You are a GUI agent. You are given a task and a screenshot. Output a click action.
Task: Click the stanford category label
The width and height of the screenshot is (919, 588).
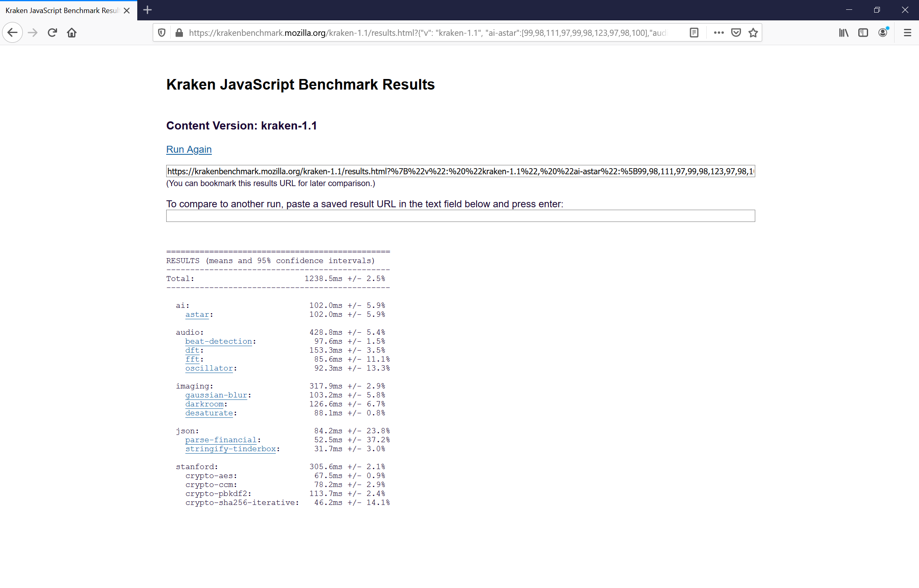click(197, 467)
